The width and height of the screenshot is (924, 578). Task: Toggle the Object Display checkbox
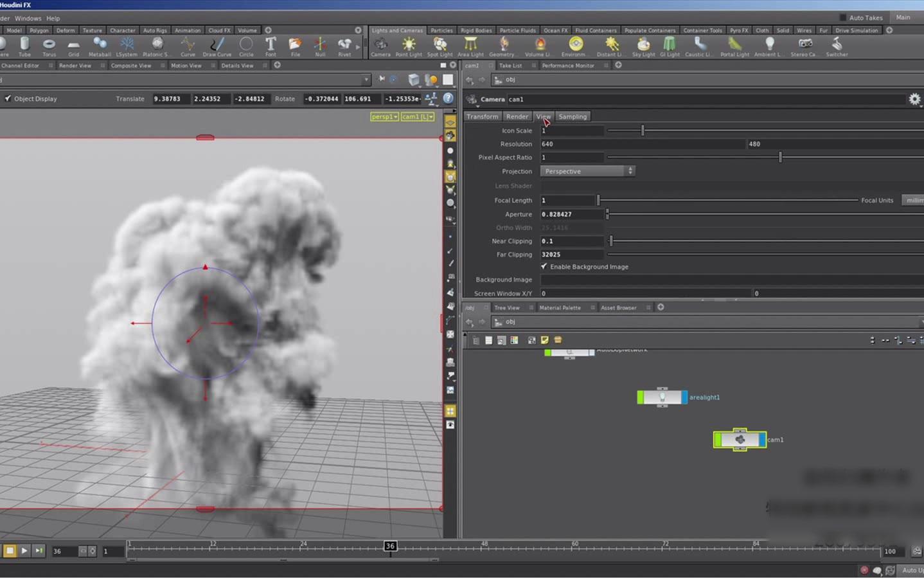coord(8,98)
